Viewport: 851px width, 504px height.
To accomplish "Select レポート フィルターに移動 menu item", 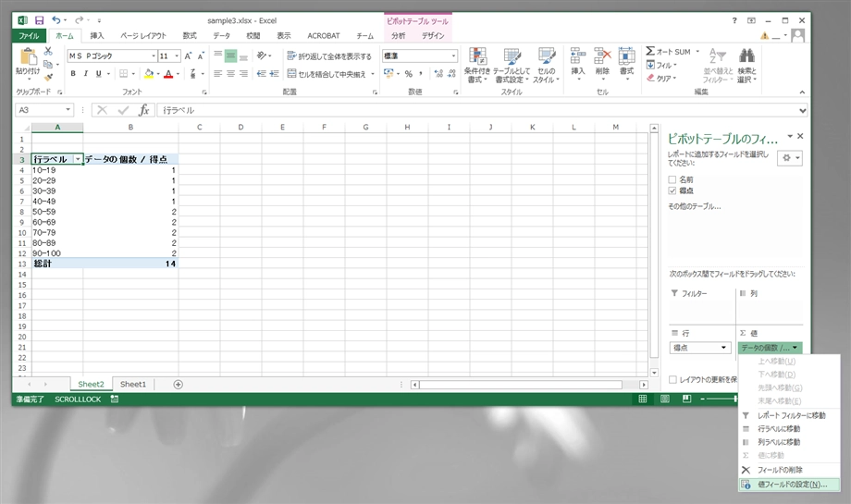I will [x=790, y=415].
